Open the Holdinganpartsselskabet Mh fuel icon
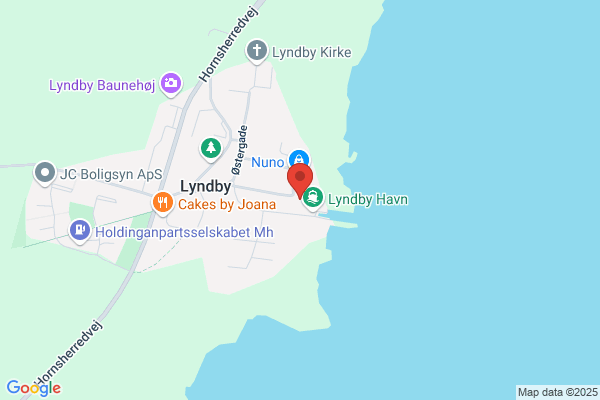Viewport: 600px width, 400px height. (80, 230)
